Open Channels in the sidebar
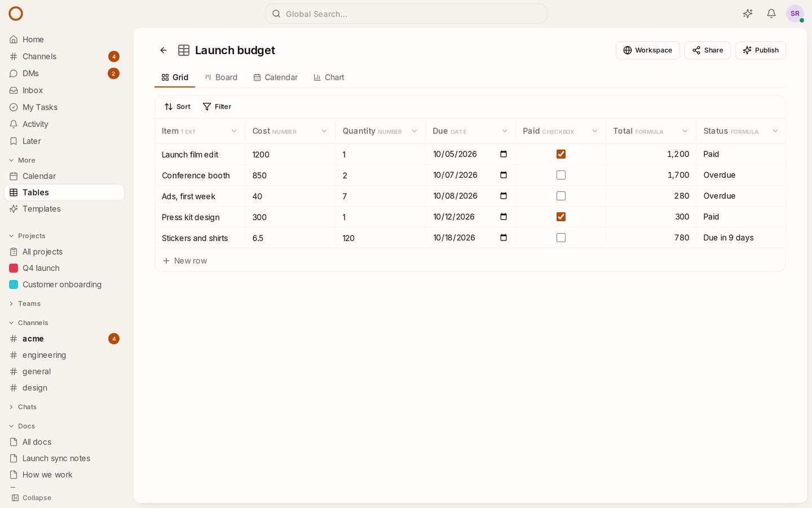The height and width of the screenshot is (508, 812). (64, 56)
